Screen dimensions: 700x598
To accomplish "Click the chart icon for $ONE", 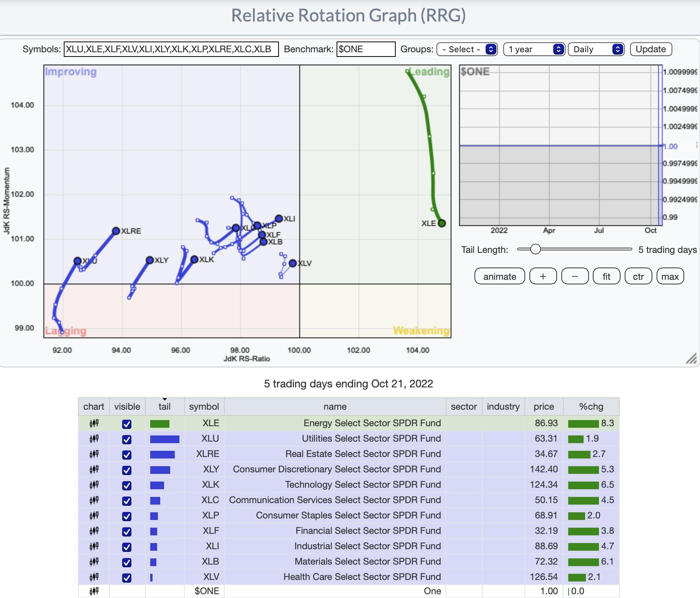I will (94, 591).
